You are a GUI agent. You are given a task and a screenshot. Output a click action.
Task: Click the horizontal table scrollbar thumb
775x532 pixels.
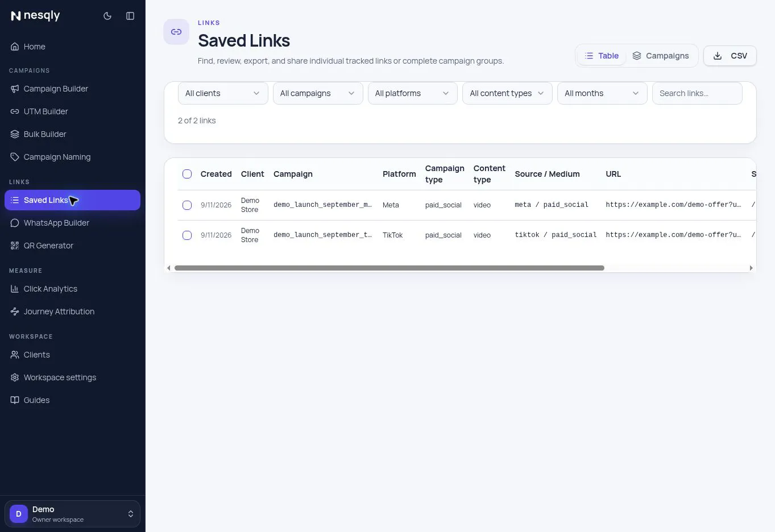point(389,268)
